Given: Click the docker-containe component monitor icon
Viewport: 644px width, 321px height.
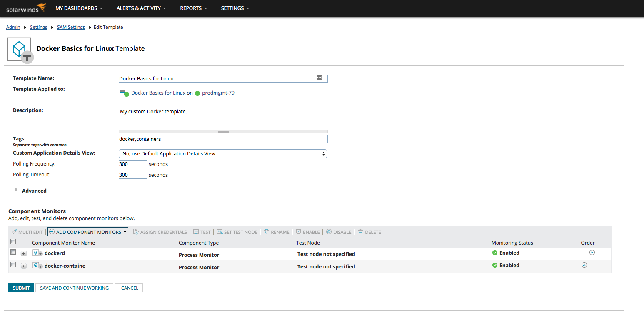Looking at the screenshot, I should pyautogui.click(x=37, y=266).
